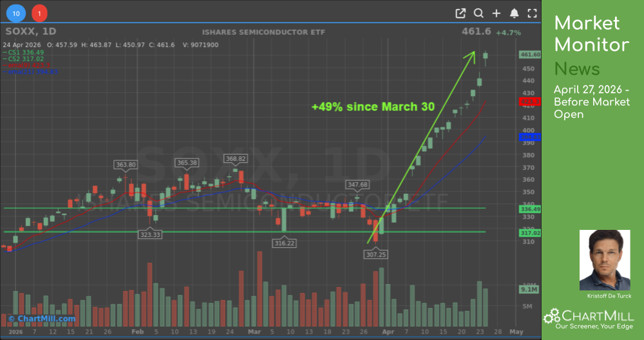Click the Market Monitor heading
This screenshot has height=340, width=644.
coord(591,34)
